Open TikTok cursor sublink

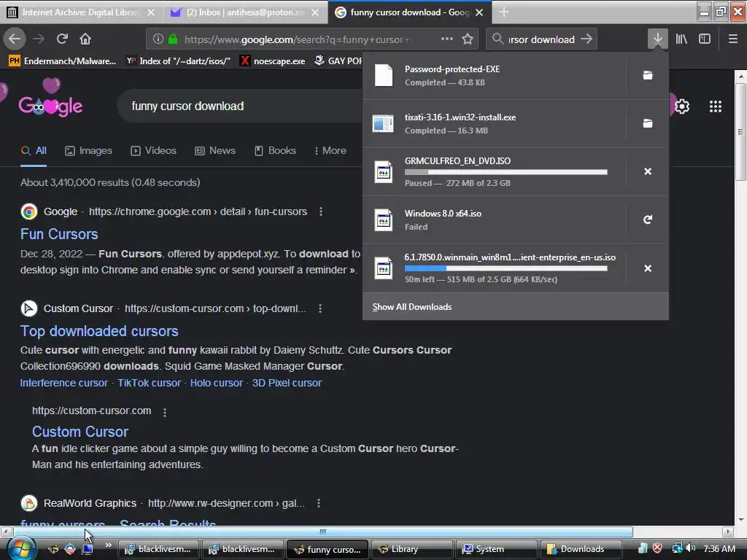[149, 383]
